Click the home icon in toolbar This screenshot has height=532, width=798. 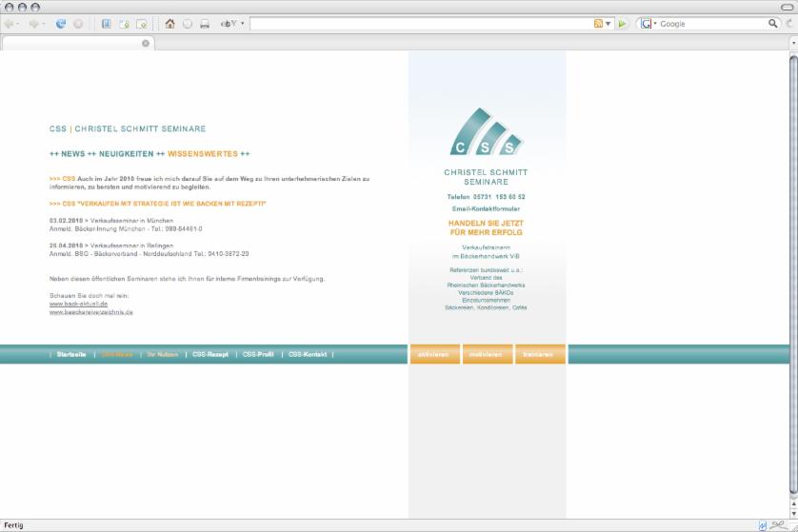pyautogui.click(x=170, y=24)
